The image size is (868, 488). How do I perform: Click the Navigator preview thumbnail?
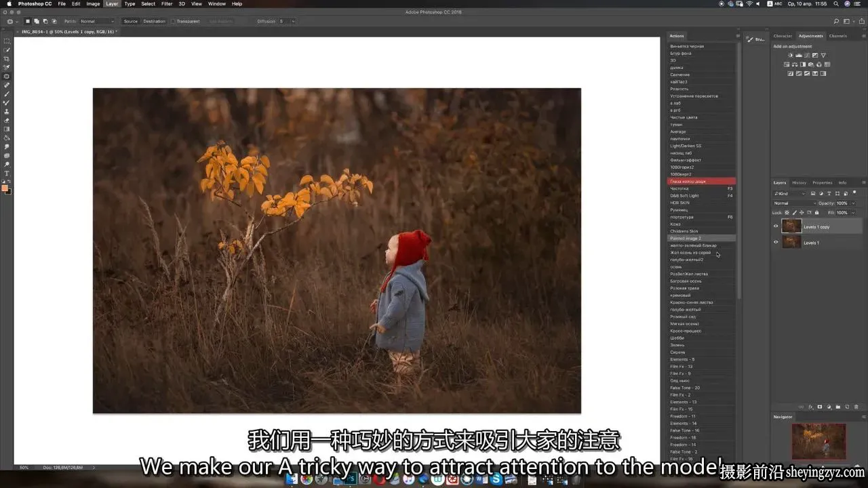tap(818, 441)
